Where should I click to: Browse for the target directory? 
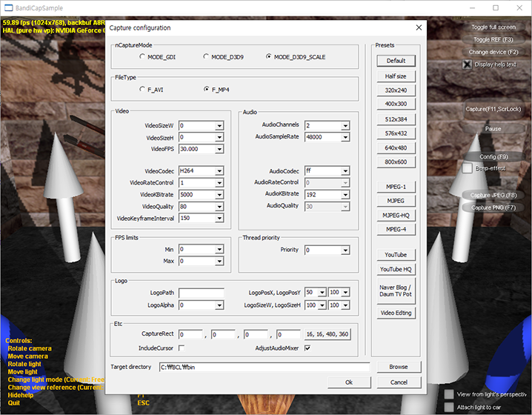(399, 367)
